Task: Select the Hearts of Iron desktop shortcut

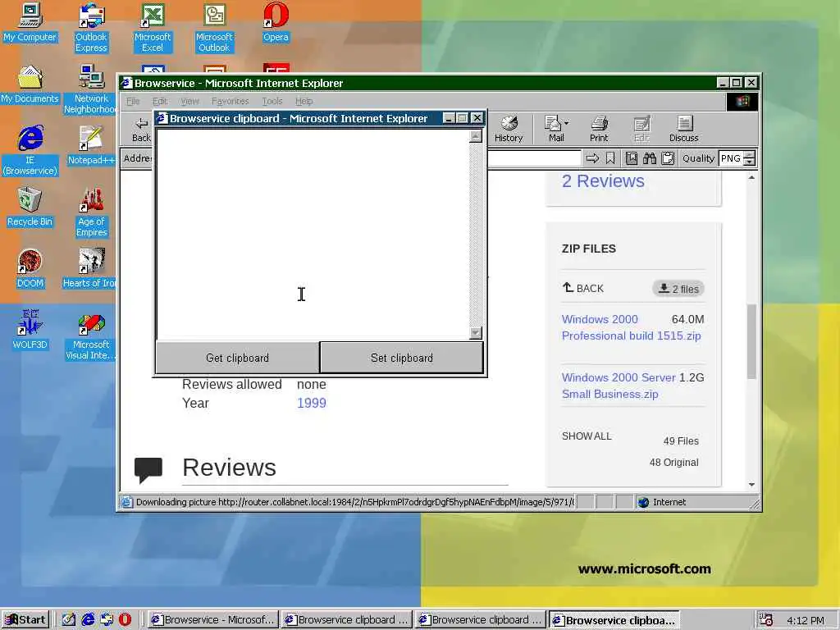Action: click(90, 269)
